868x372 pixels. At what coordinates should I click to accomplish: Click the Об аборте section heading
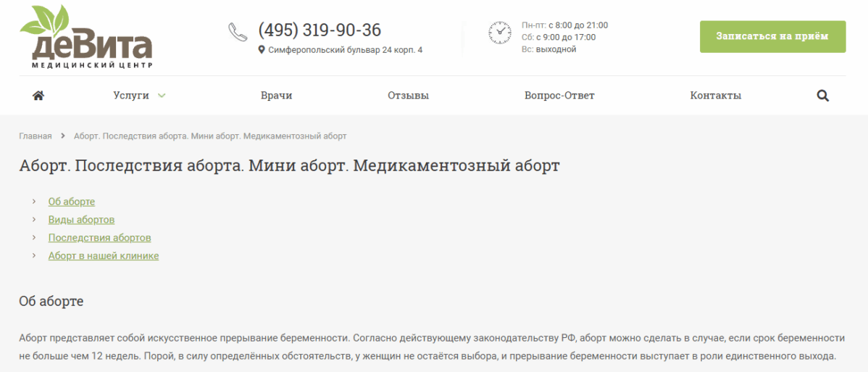(51, 302)
